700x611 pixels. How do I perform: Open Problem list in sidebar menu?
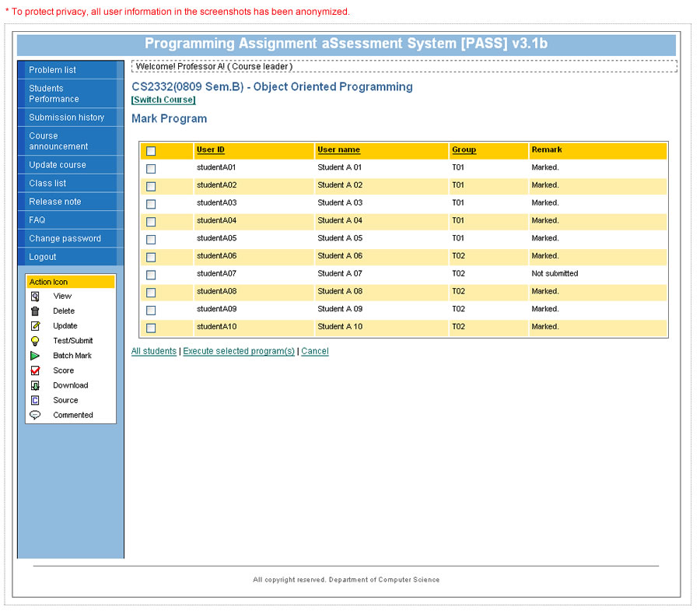52,70
